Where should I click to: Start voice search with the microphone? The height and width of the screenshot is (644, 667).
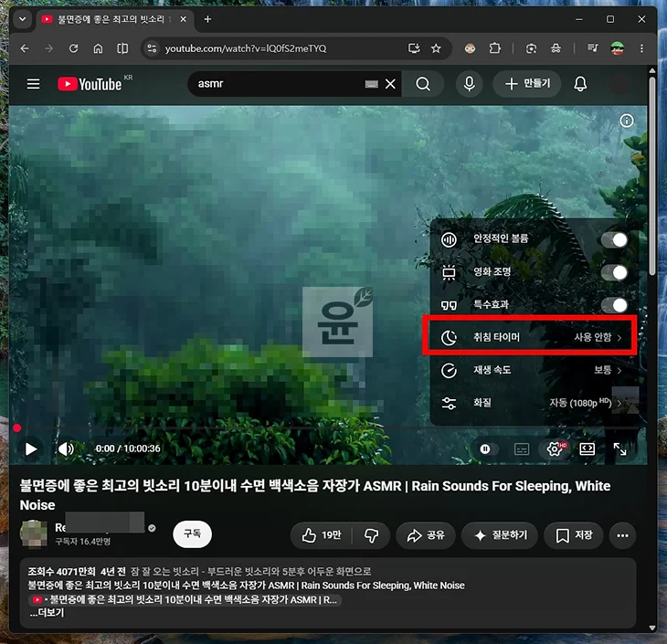click(470, 84)
